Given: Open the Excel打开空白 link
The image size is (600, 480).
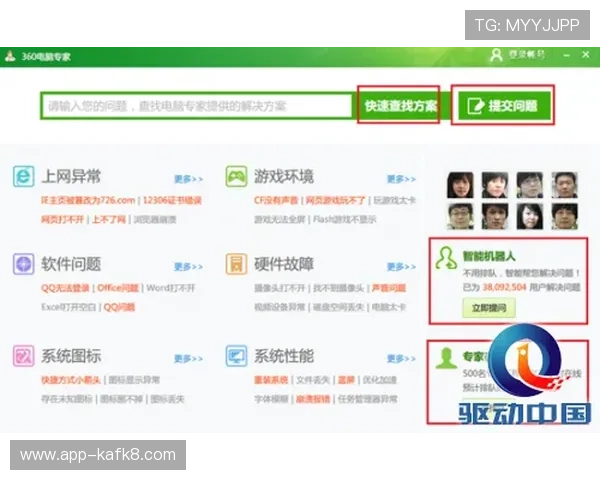Looking at the screenshot, I should click(x=68, y=307).
